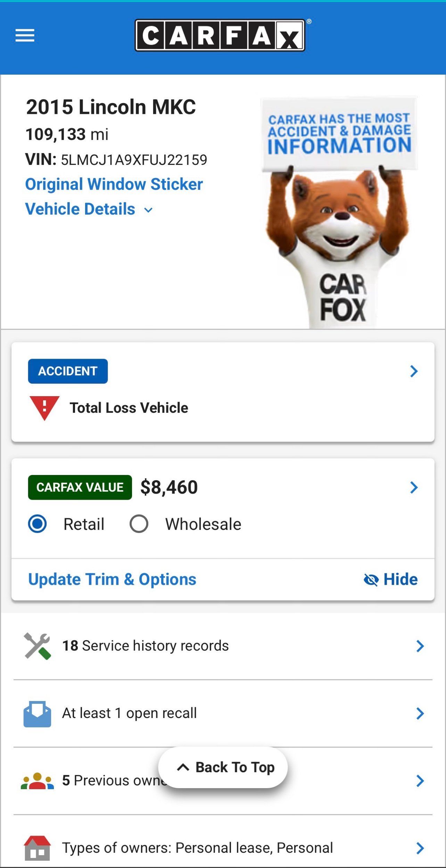Select the Retail radio button
The width and height of the screenshot is (446, 868).
click(38, 524)
